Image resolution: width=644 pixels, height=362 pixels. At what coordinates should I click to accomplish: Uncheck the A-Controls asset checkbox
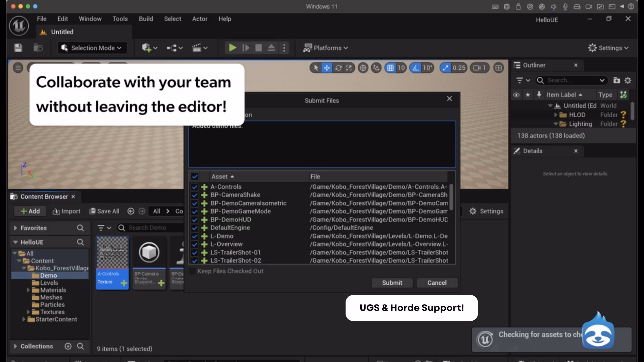click(x=195, y=187)
